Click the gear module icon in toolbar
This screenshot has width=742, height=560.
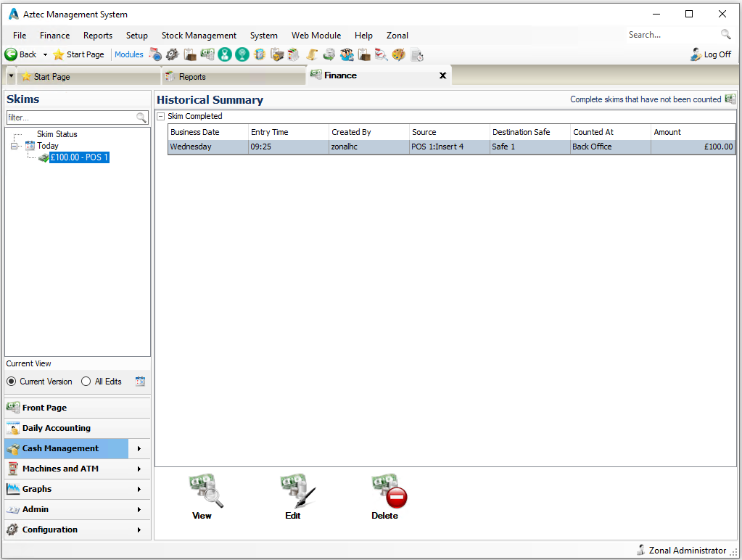pos(172,54)
